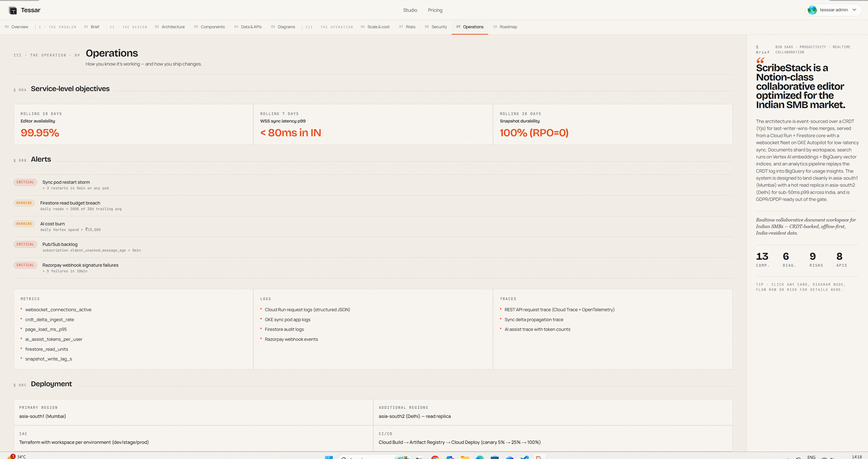Click the Snapshot durability 100% (RPO=0) card

tap(613, 124)
